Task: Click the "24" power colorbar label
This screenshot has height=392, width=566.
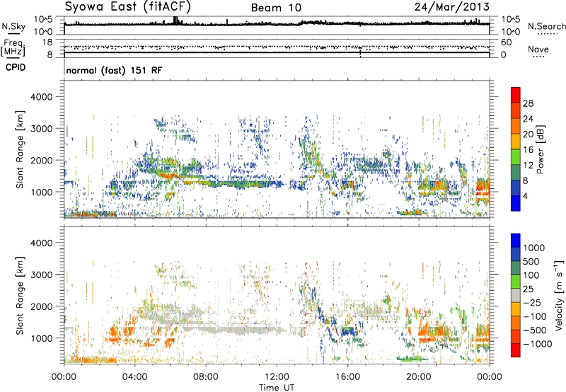Action: pyautogui.click(x=528, y=119)
